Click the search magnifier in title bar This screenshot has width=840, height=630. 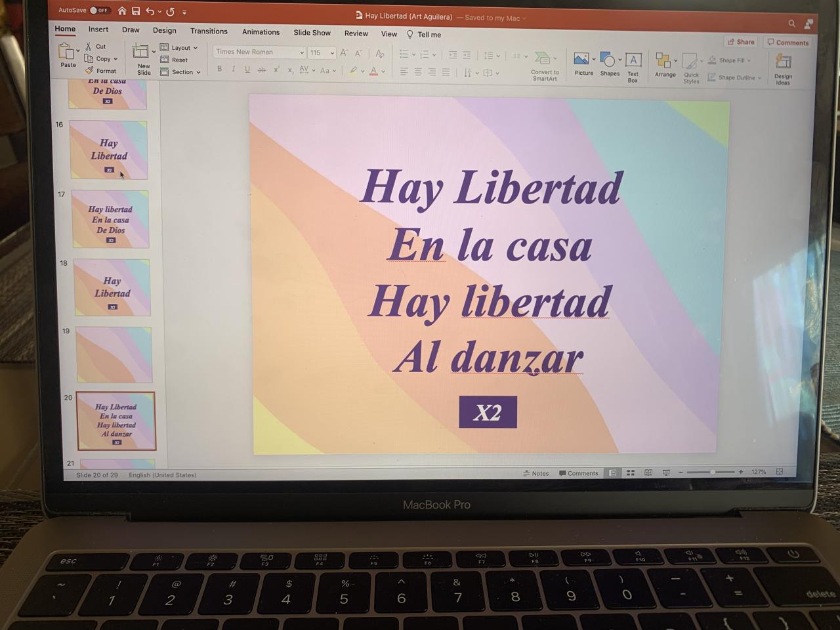[x=792, y=24]
